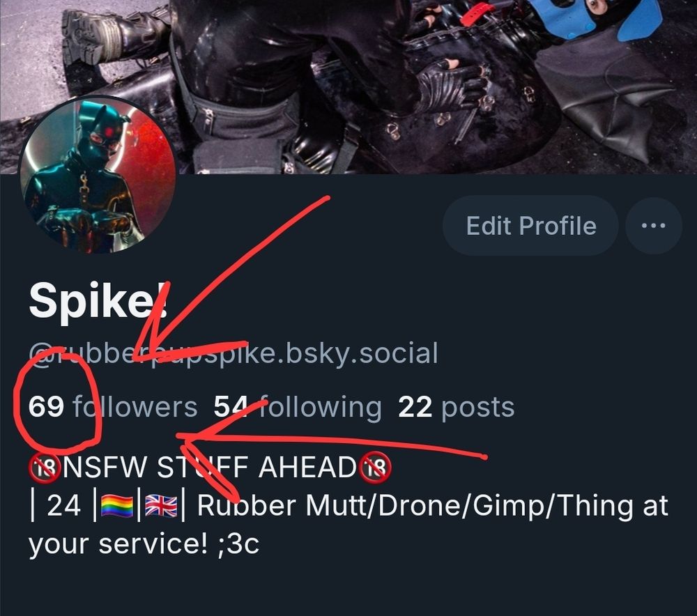The width and height of the screenshot is (697, 616).
Task: Click the age 24 in bio
Action: point(64,507)
